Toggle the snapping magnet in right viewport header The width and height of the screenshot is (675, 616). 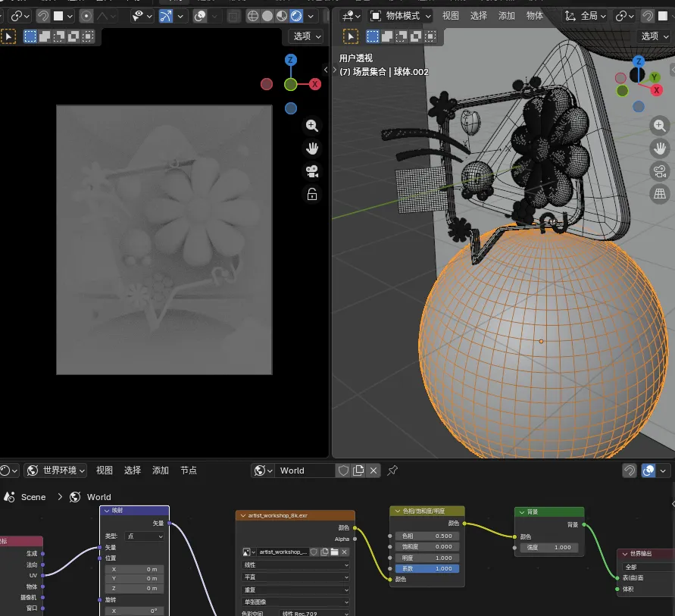pos(648,16)
